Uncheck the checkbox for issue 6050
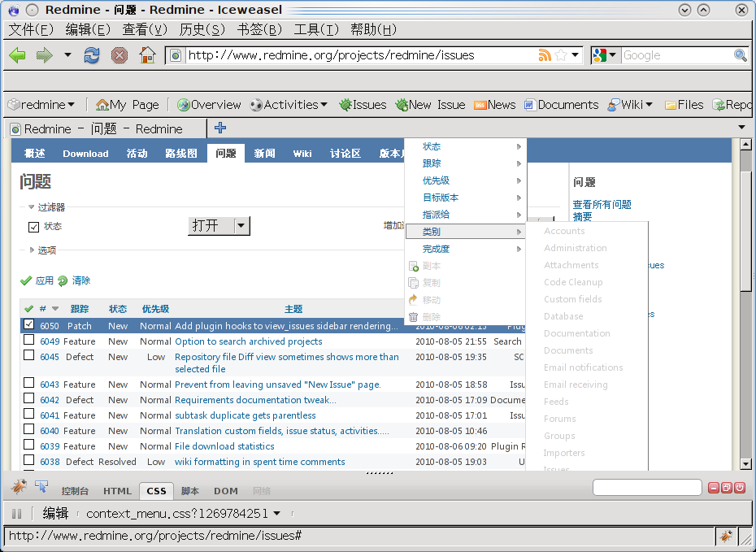Viewport: 756px width, 552px height. coord(29,324)
